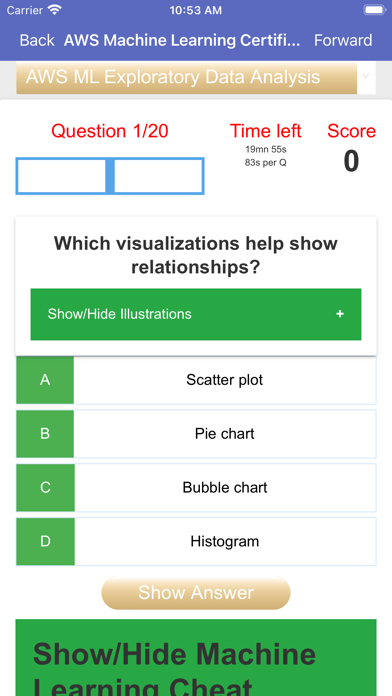Choose the Scatter plot option
The width and height of the screenshot is (392, 696).
(225, 380)
